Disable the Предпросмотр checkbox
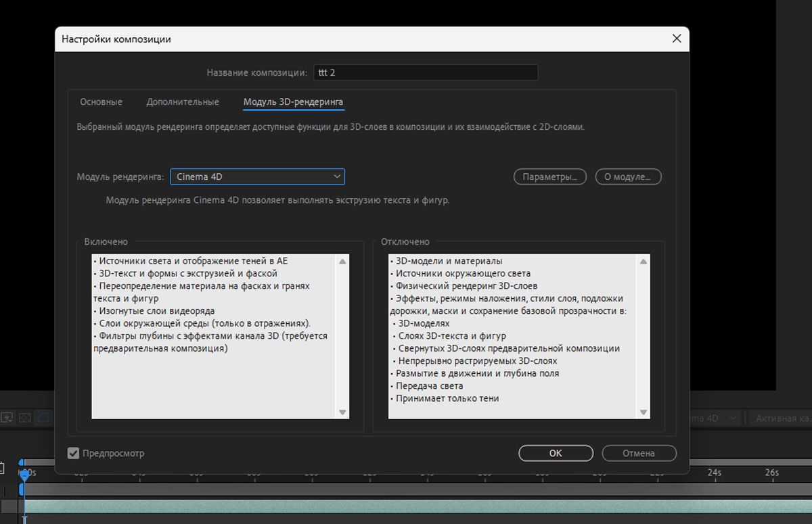This screenshot has height=524, width=812. [x=74, y=453]
